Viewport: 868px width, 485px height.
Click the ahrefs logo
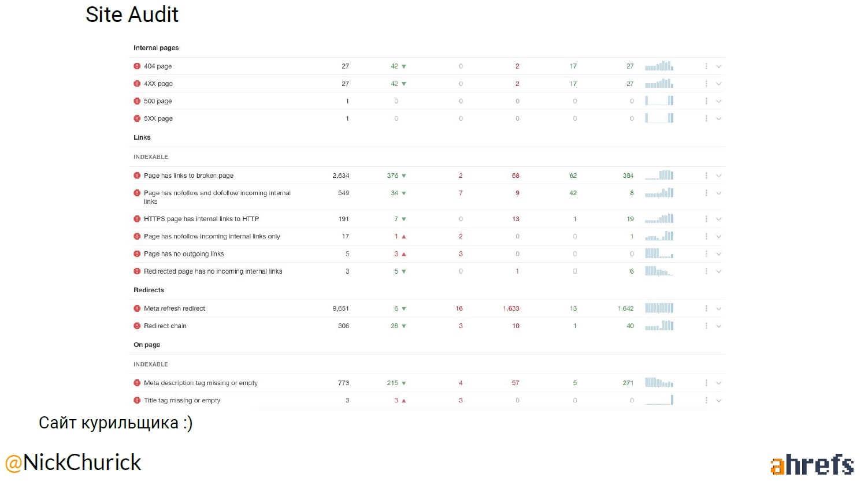pos(812,464)
